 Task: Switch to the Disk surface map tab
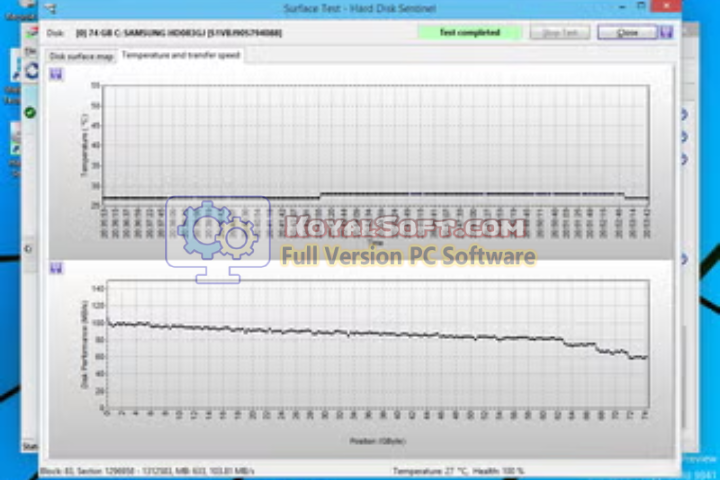click(81, 56)
